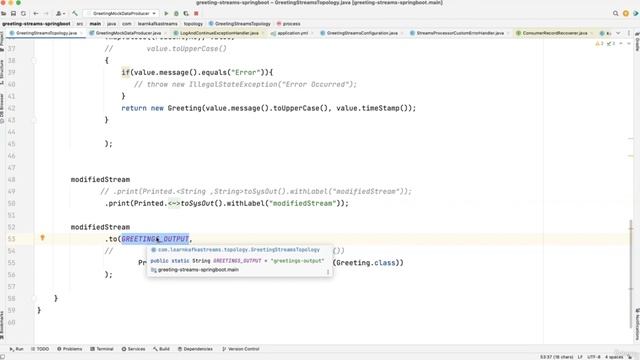Select breadcrumb greeting-streams-springboot
The height and width of the screenshot is (360, 640).
36,24
